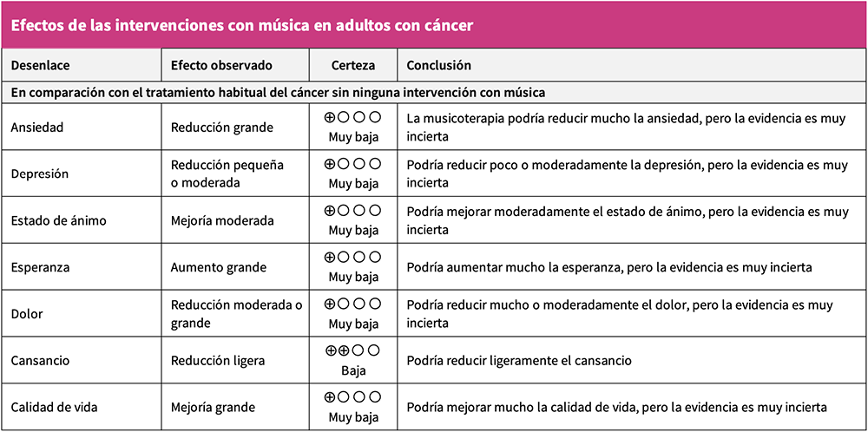This screenshot has height=432, width=868.
Task: Select the Conclusión column header
Action: coord(438,65)
